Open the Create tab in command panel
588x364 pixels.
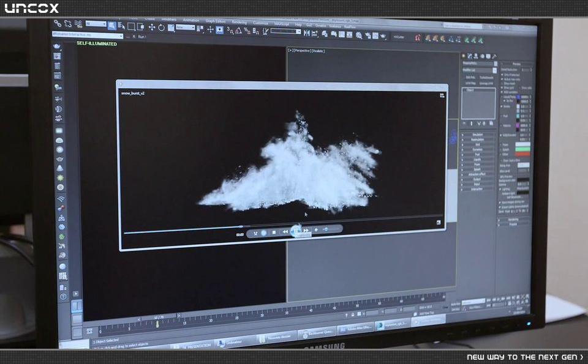[x=464, y=56]
